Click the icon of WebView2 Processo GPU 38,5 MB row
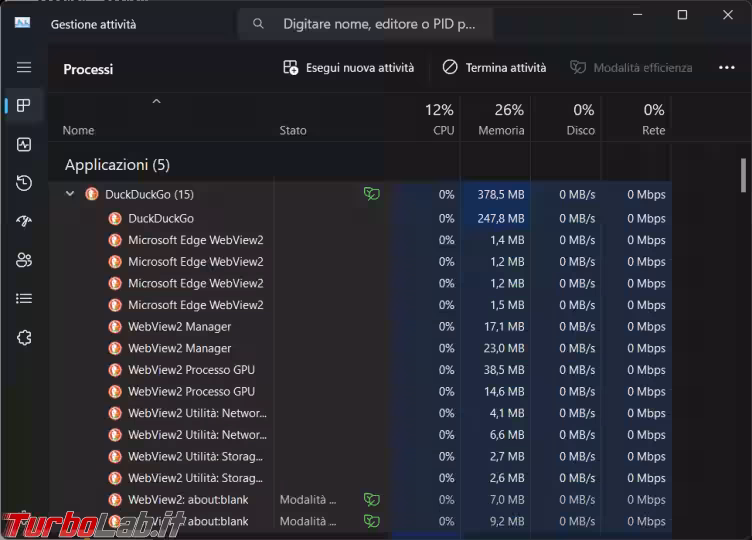This screenshot has width=752, height=540. coord(115,370)
